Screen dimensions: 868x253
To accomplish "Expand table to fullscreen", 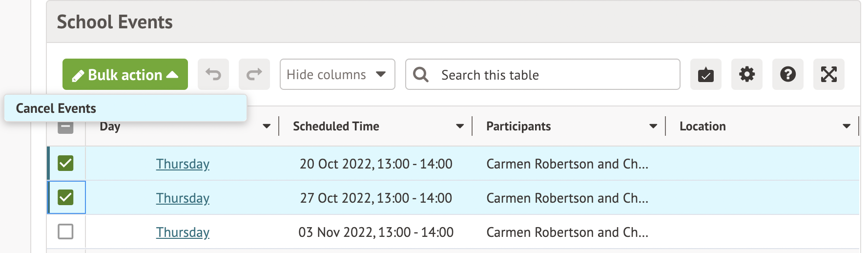I will [x=828, y=75].
